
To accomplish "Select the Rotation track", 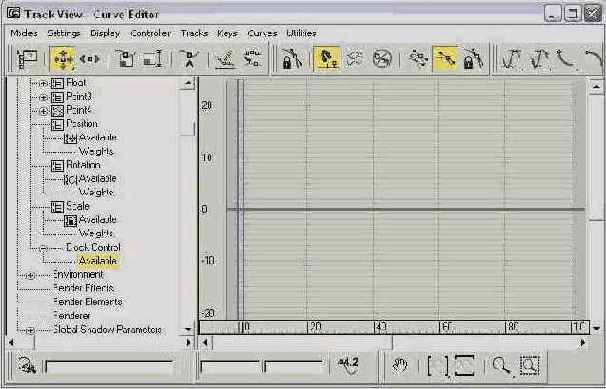I will pyautogui.click(x=83, y=165).
